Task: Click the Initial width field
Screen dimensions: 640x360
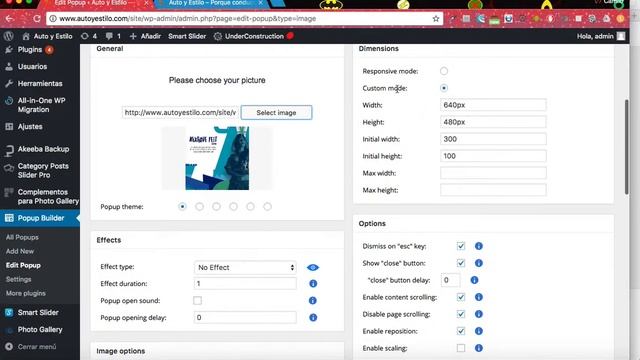Action: (x=493, y=139)
